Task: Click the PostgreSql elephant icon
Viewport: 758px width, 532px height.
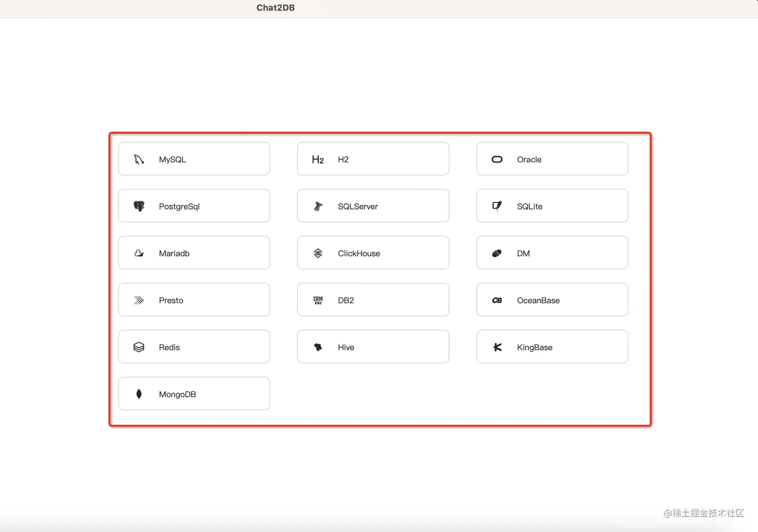Action: pos(139,206)
